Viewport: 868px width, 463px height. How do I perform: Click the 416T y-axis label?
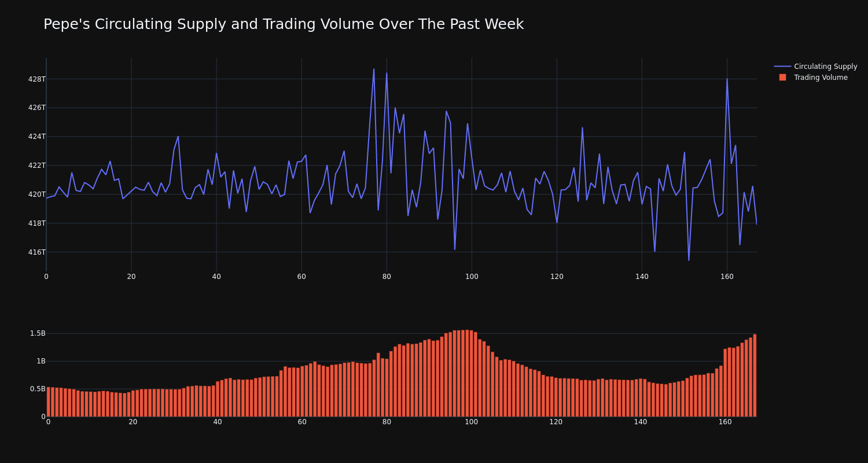(x=36, y=252)
